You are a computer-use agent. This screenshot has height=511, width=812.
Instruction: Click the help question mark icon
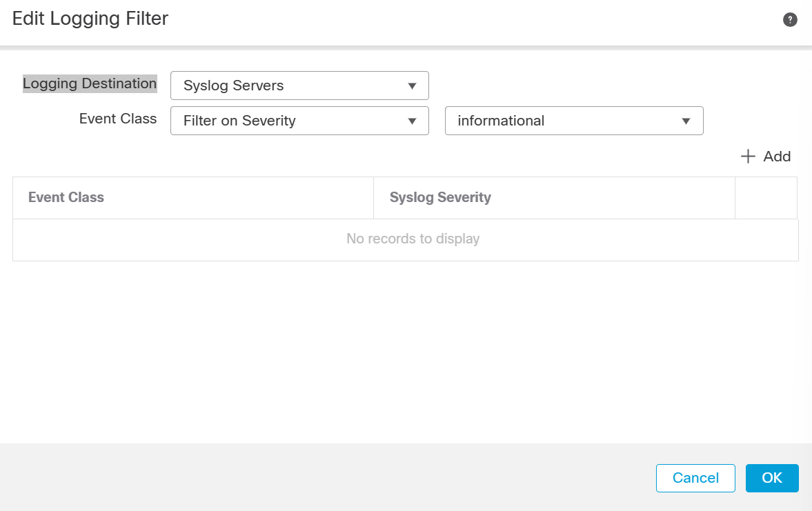790,19
